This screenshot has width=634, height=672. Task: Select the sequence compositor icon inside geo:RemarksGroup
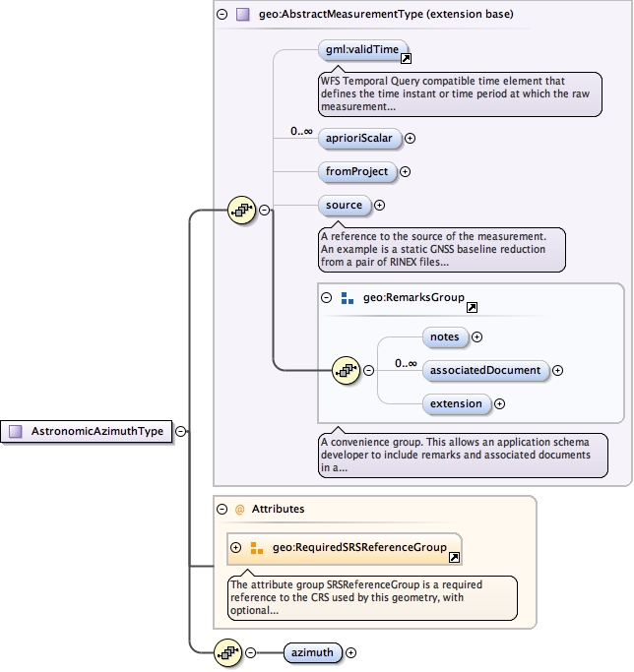click(347, 370)
